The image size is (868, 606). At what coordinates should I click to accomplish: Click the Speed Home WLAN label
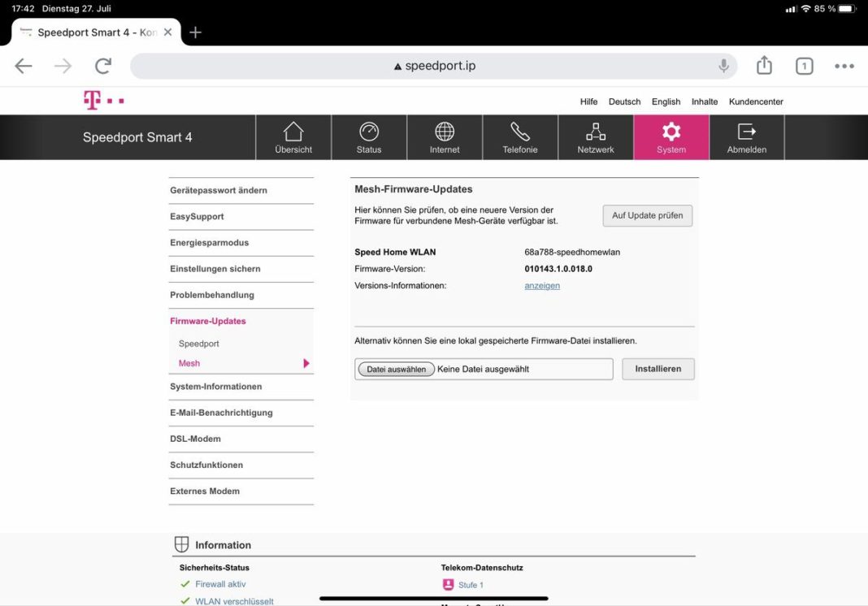[395, 252]
